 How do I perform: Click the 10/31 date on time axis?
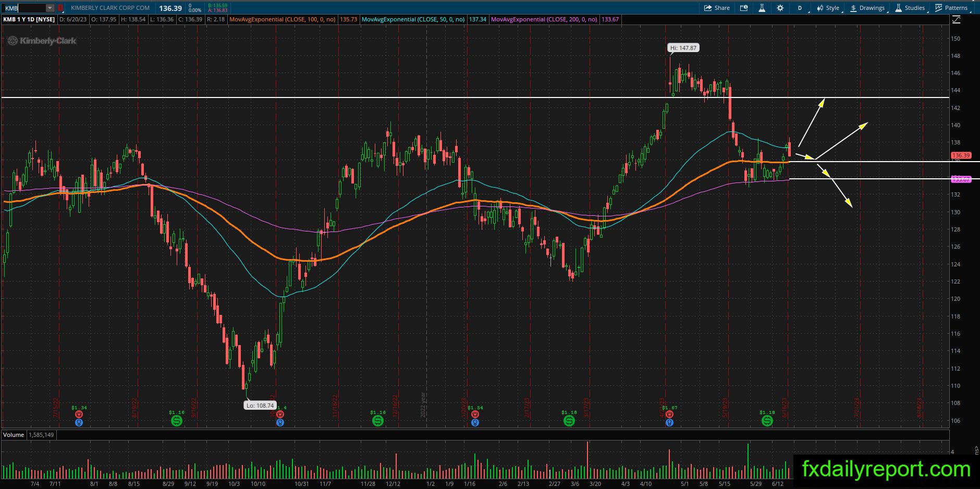(302, 484)
